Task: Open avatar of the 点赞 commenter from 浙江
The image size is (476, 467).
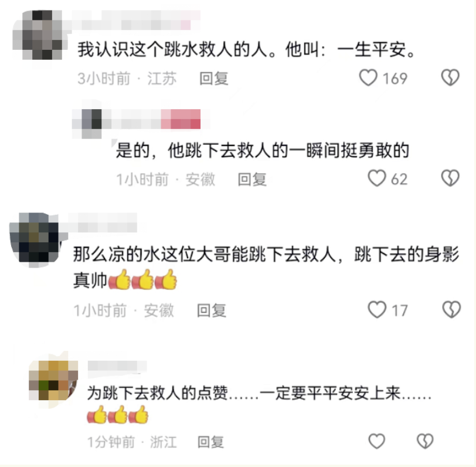Action: tap(53, 380)
